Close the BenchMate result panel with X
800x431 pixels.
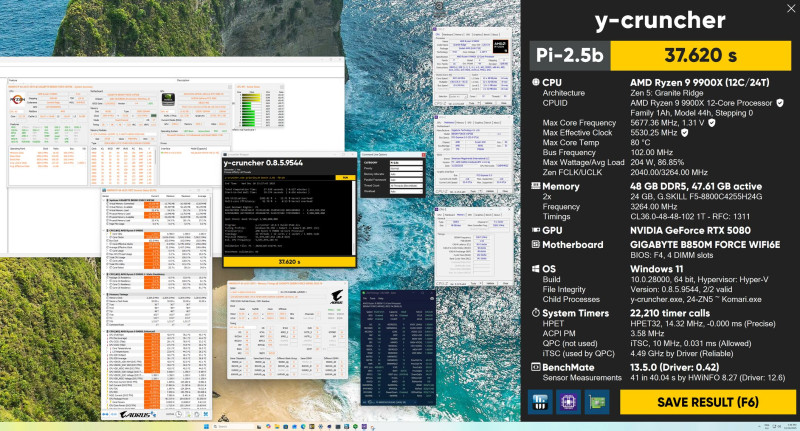click(x=791, y=8)
